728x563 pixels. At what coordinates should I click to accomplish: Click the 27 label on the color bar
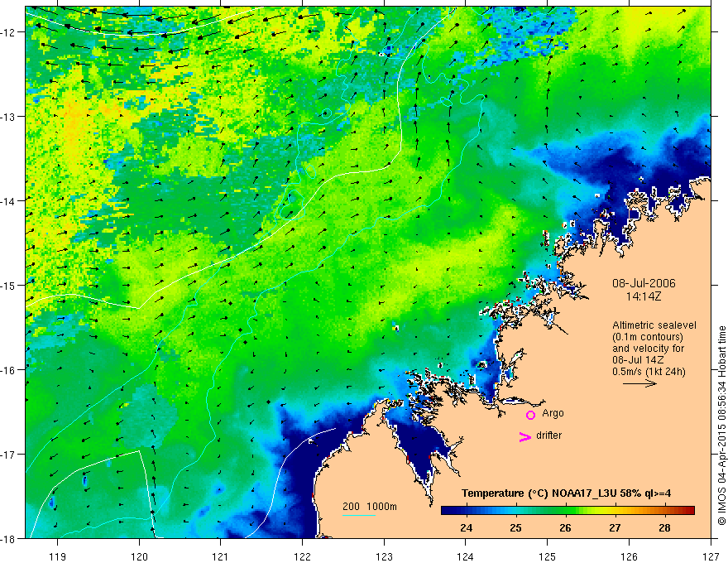(x=615, y=528)
